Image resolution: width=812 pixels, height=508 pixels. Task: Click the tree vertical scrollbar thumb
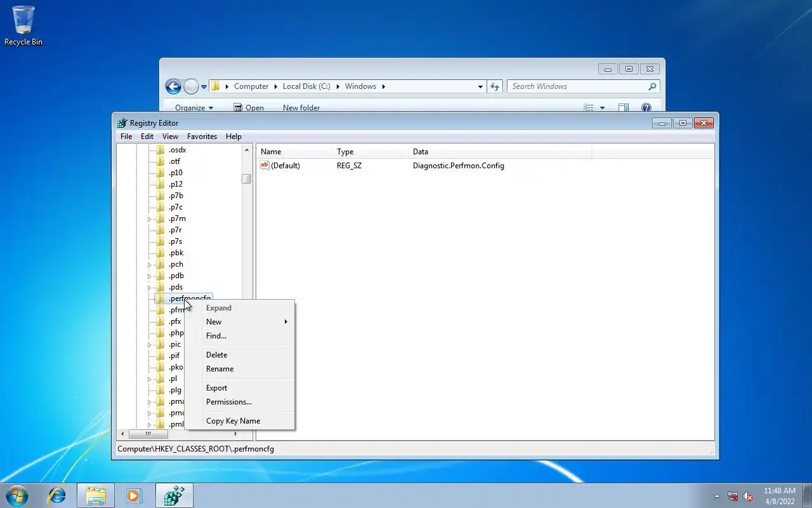(x=247, y=179)
